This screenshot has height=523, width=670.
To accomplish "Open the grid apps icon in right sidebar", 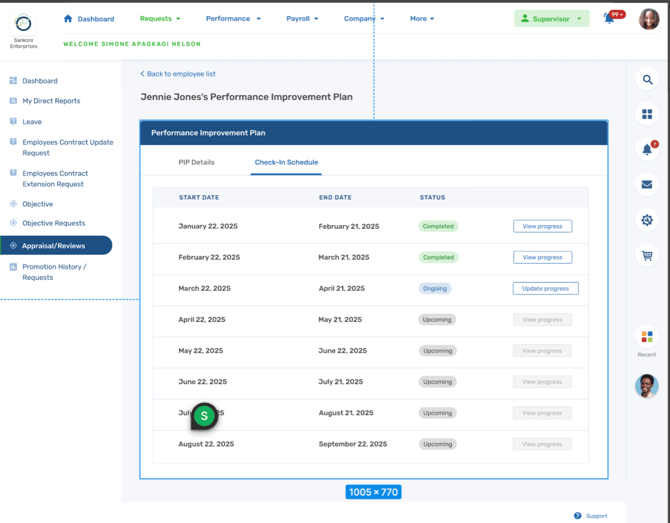I will pos(647,115).
